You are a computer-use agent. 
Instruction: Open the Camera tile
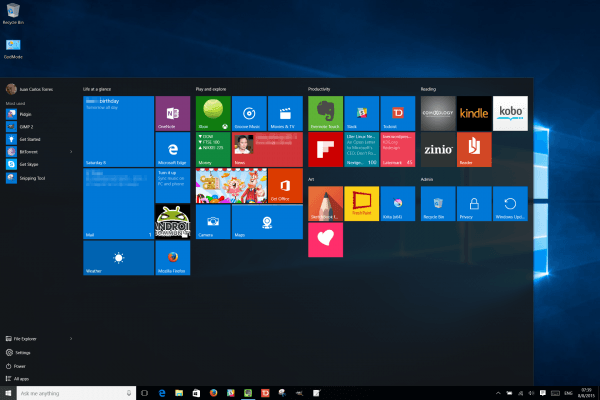coord(213,222)
